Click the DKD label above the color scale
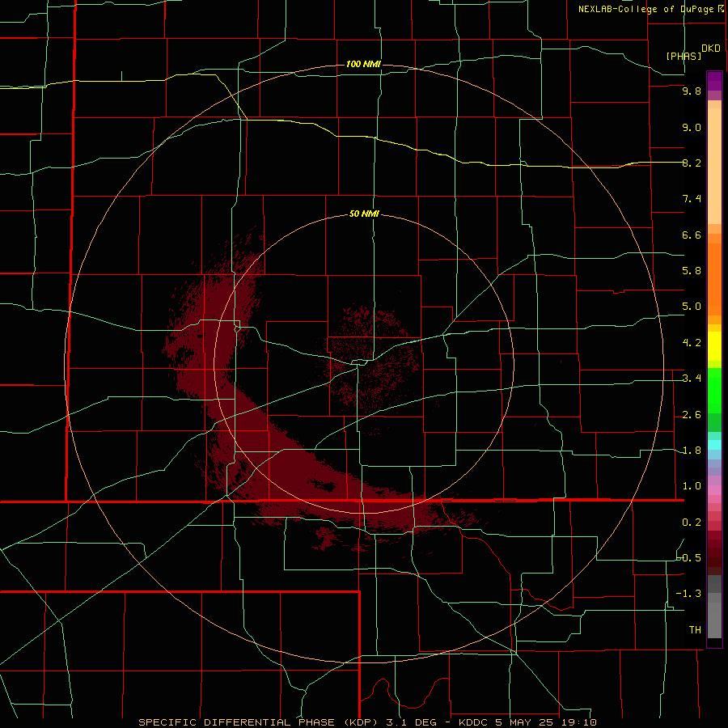Viewport: 728px width, 728px height. point(711,49)
